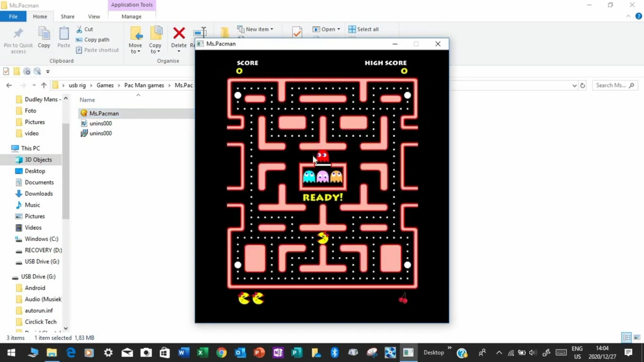Open Microsoft Edge from the taskbar

[x=71, y=353]
